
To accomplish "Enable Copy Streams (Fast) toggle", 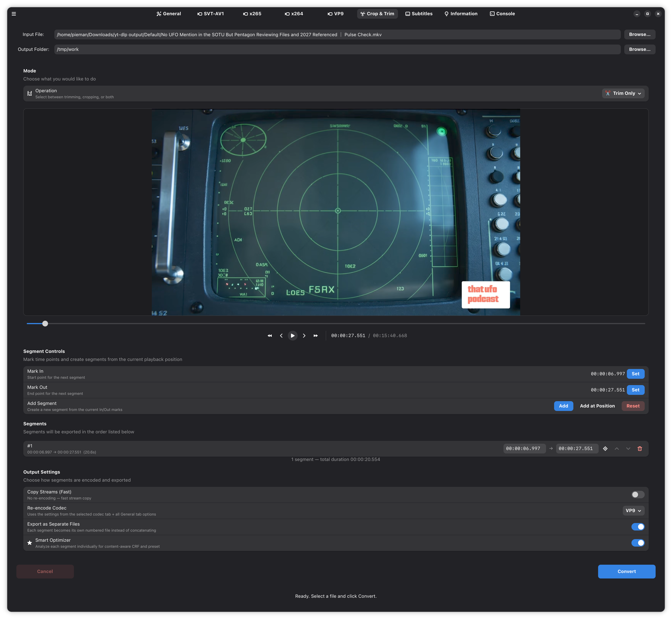I will tap(637, 494).
